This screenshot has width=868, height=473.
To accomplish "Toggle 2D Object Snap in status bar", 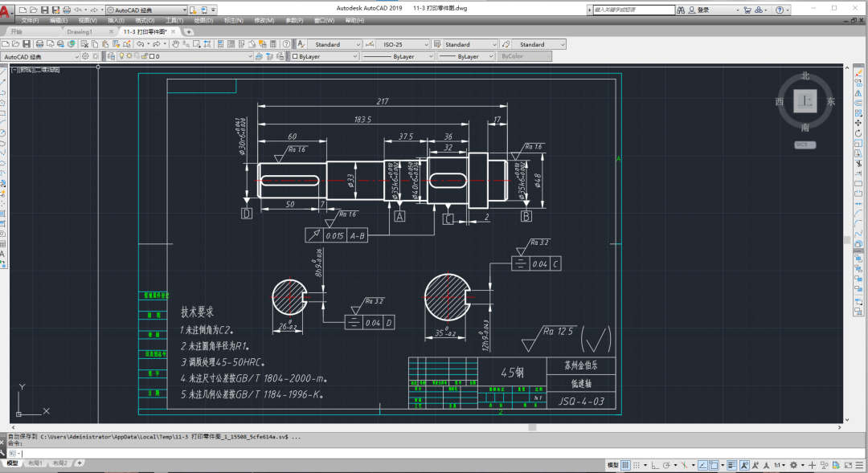I will tap(714, 465).
